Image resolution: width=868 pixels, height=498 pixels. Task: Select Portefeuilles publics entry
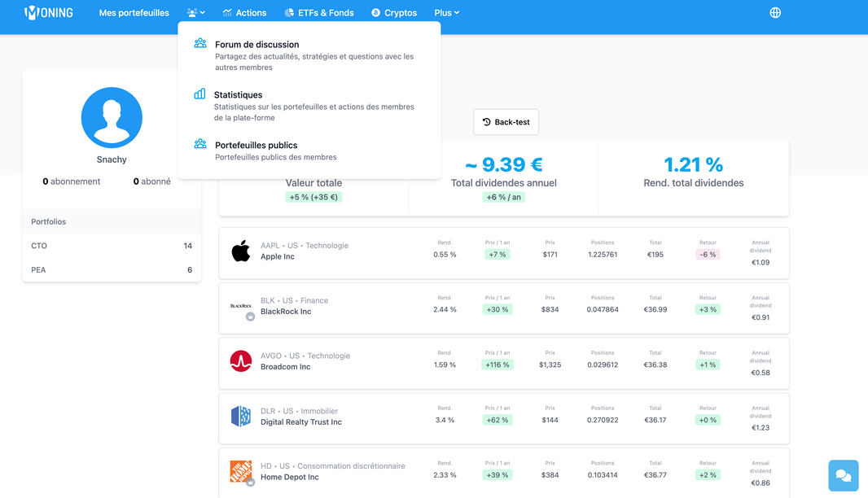pos(309,151)
